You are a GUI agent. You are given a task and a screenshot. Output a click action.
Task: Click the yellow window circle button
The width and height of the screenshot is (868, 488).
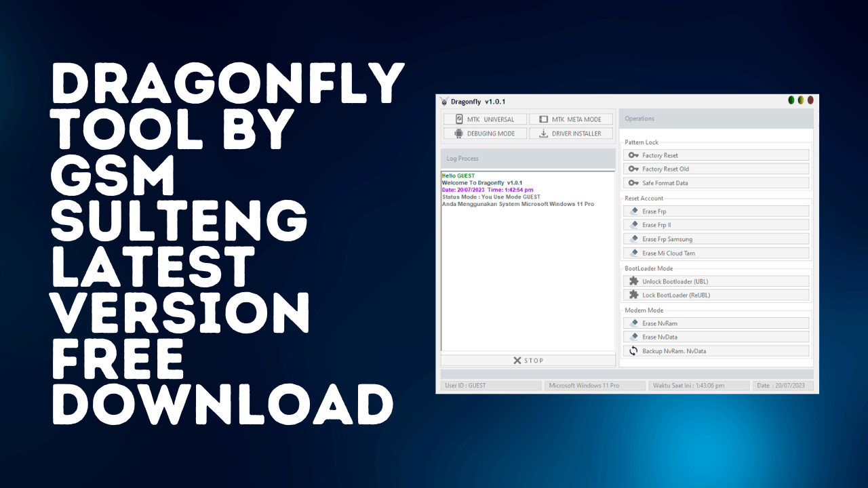click(x=801, y=100)
